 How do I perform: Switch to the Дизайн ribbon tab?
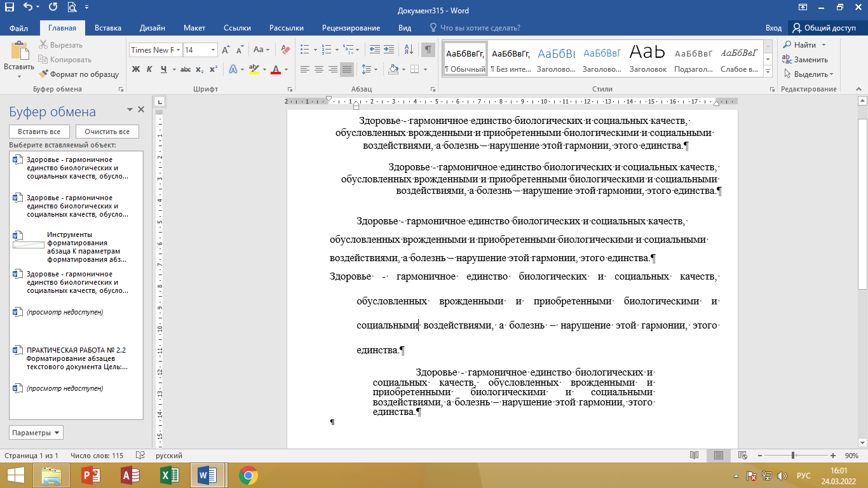(x=153, y=28)
